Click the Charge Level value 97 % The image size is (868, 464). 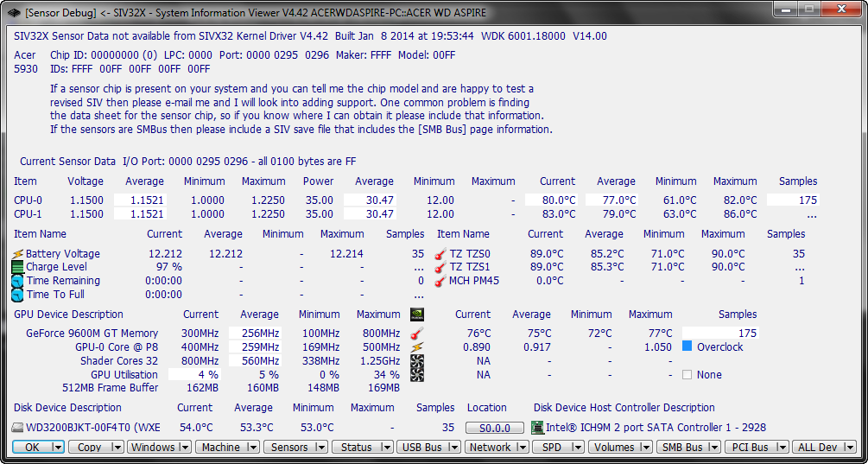[168, 268]
